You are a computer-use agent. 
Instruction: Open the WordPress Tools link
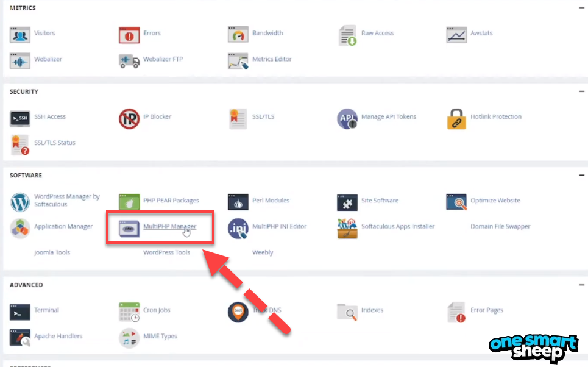click(166, 252)
